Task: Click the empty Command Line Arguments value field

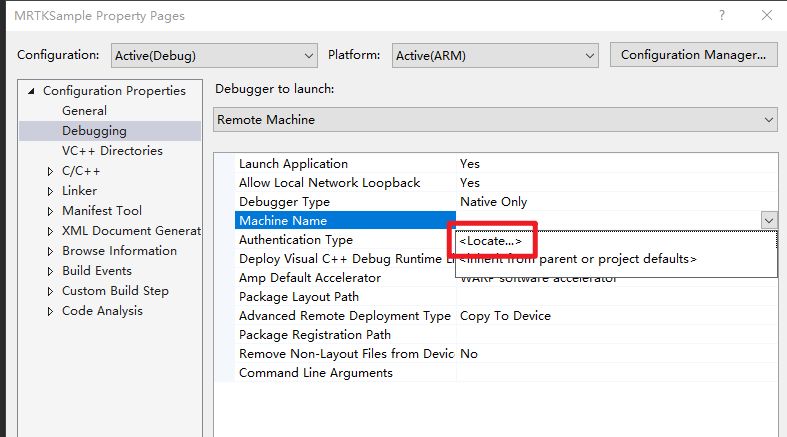Action: [617, 373]
